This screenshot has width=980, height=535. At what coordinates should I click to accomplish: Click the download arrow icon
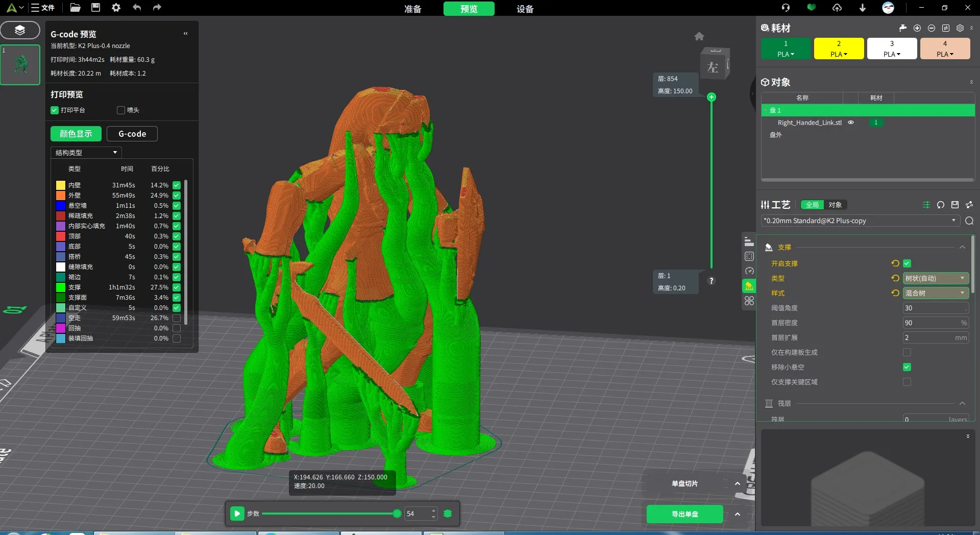863,8
